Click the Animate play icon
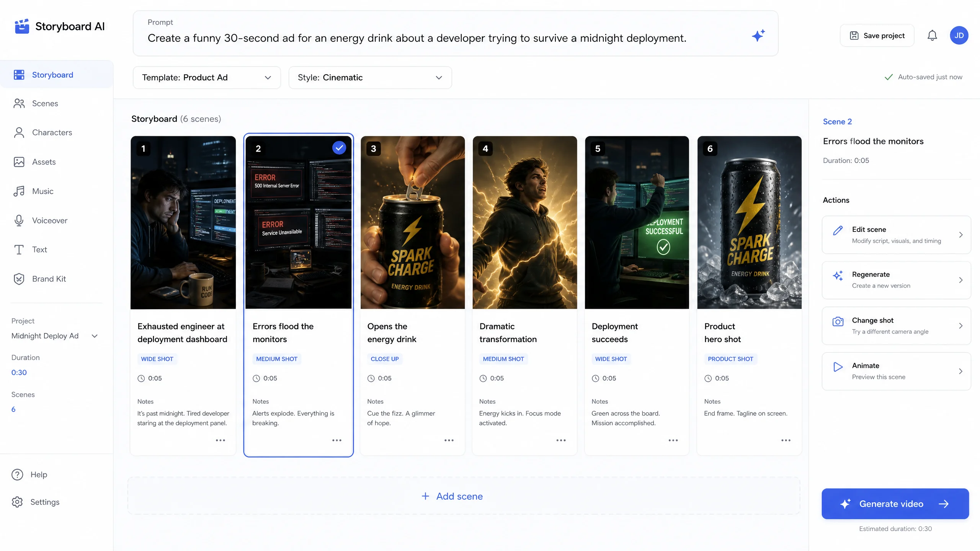 coord(838,367)
